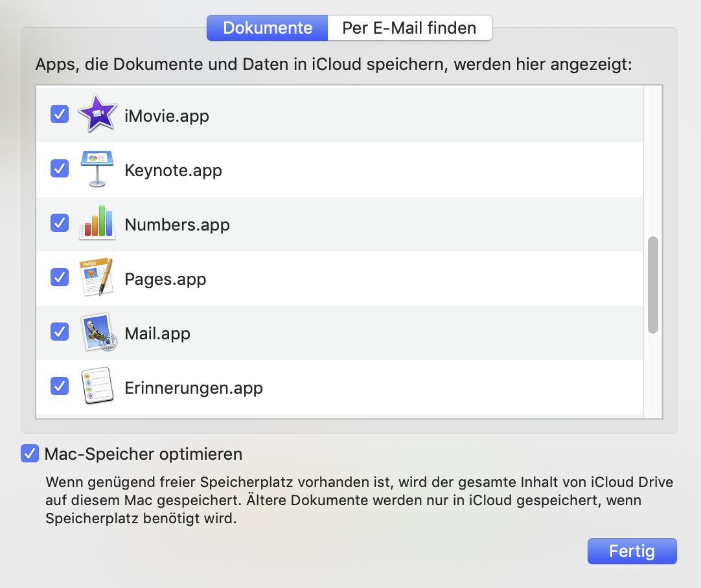Click the Keynote podium icon
Viewport: 701px width, 588px height.
[97, 169]
